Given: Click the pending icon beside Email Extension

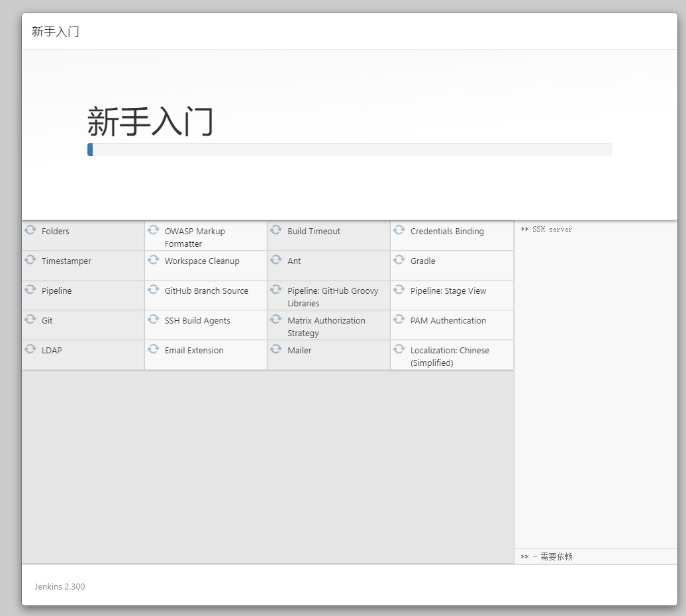Looking at the screenshot, I should coord(153,349).
